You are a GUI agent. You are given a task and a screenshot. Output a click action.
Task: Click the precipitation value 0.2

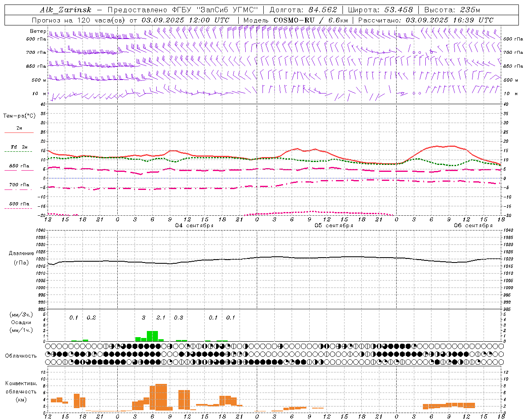pyautogui.click(x=91, y=317)
